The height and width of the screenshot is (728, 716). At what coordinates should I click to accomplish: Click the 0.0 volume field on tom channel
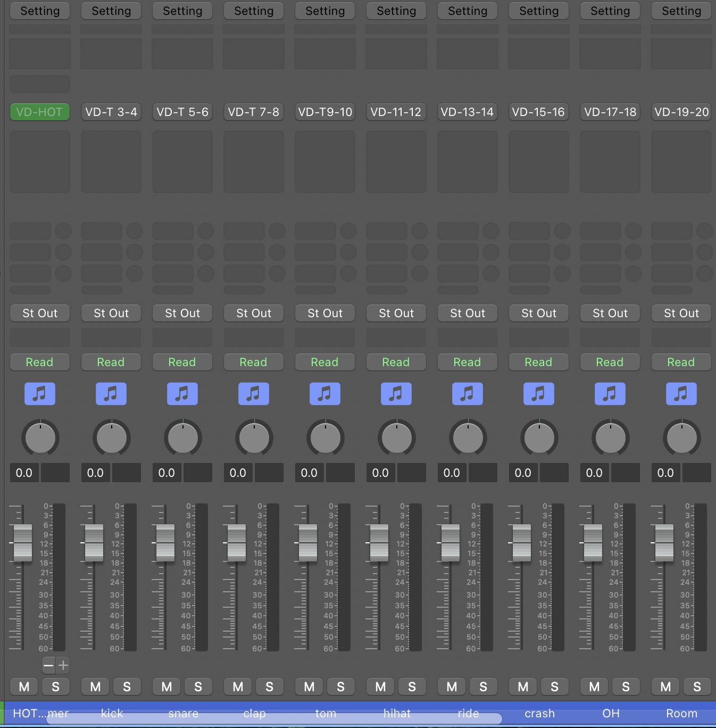[309, 473]
